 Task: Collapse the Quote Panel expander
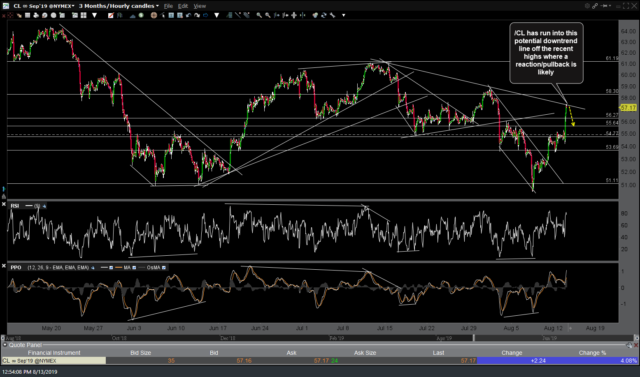click(4, 345)
